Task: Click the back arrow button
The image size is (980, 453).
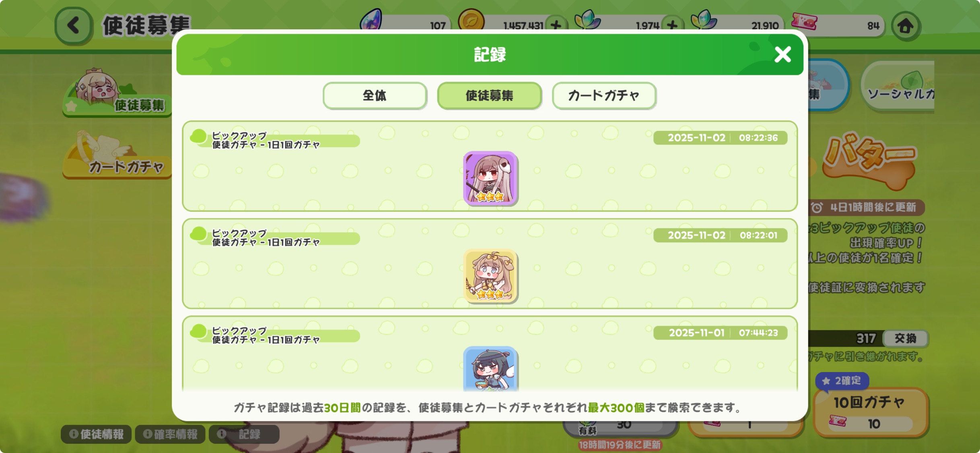Action: coord(74,25)
